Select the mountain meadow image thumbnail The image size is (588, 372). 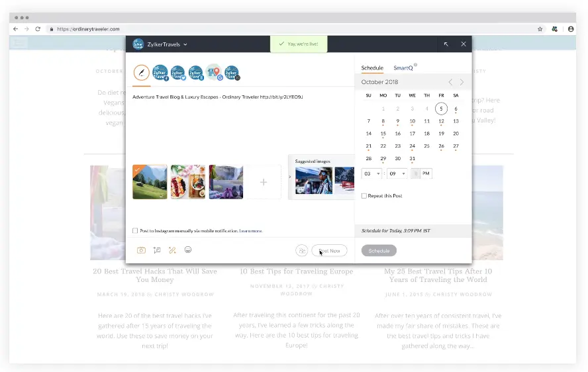(x=150, y=182)
